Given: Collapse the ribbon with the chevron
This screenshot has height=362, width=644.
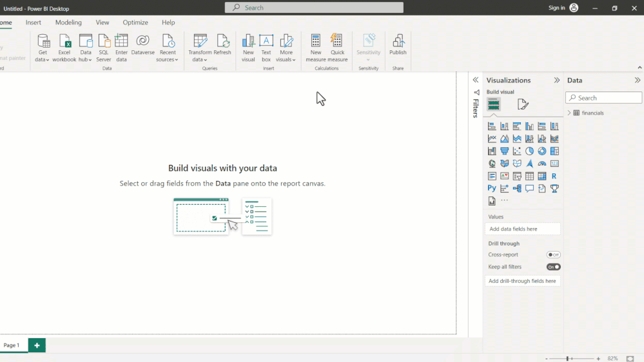Looking at the screenshot, I should coord(639,67).
